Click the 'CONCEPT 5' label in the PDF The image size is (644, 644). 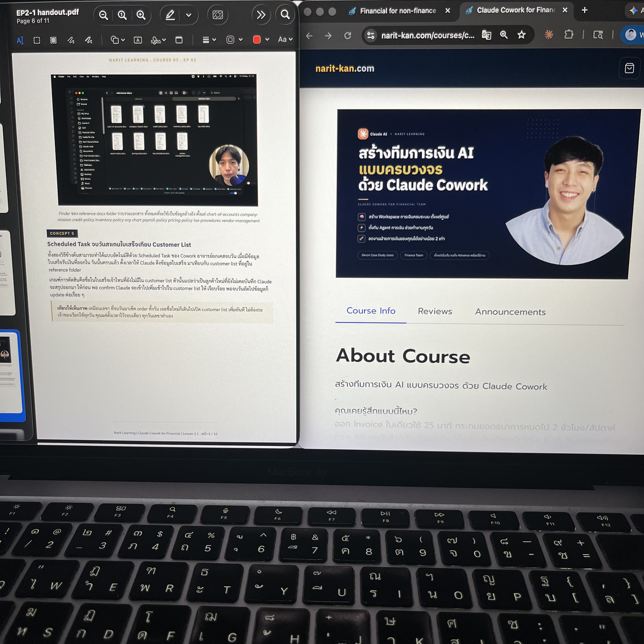point(62,233)
